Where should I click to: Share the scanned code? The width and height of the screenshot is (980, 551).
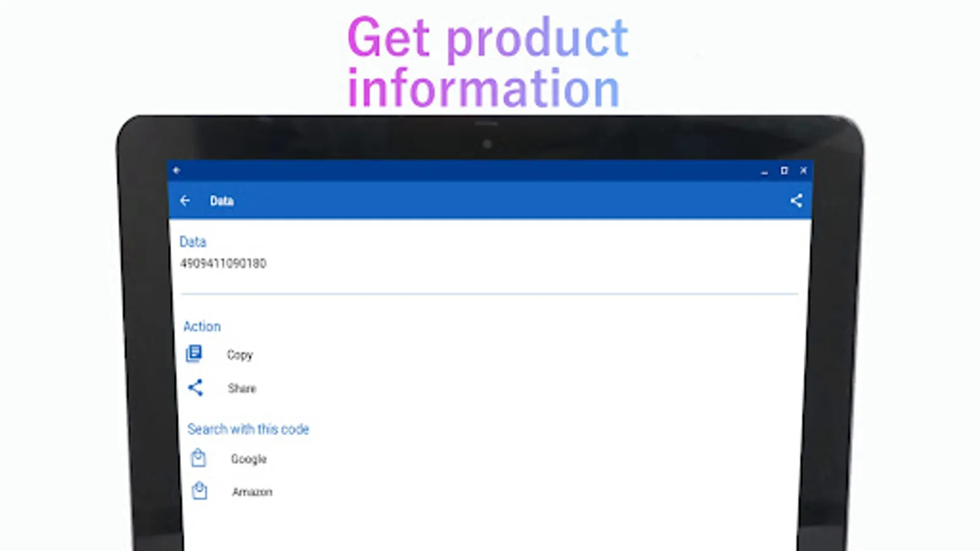(x=241, y=388)
